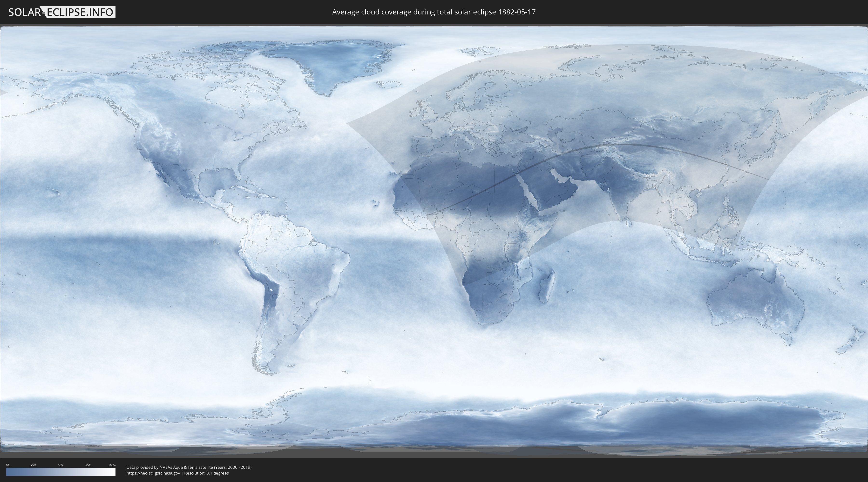Click the 25% legend label
The image size is (868, 482).
pyautogui.click(x=33, y=465)
